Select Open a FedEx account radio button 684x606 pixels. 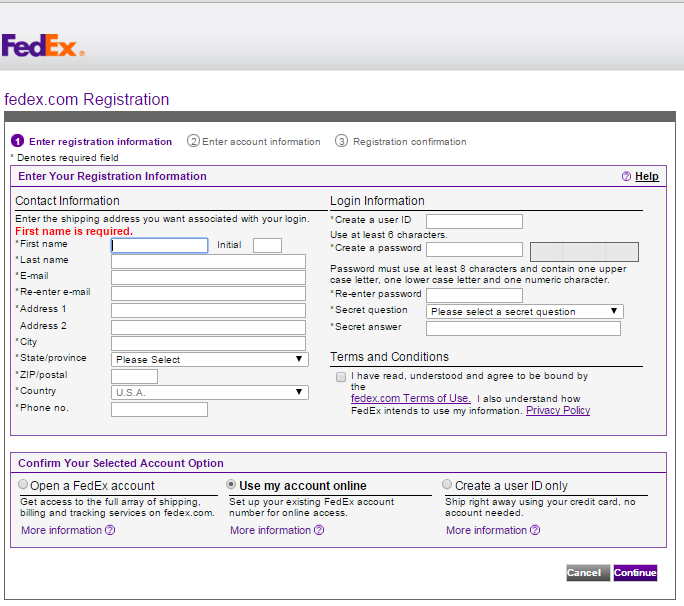(x=23, y=485)
